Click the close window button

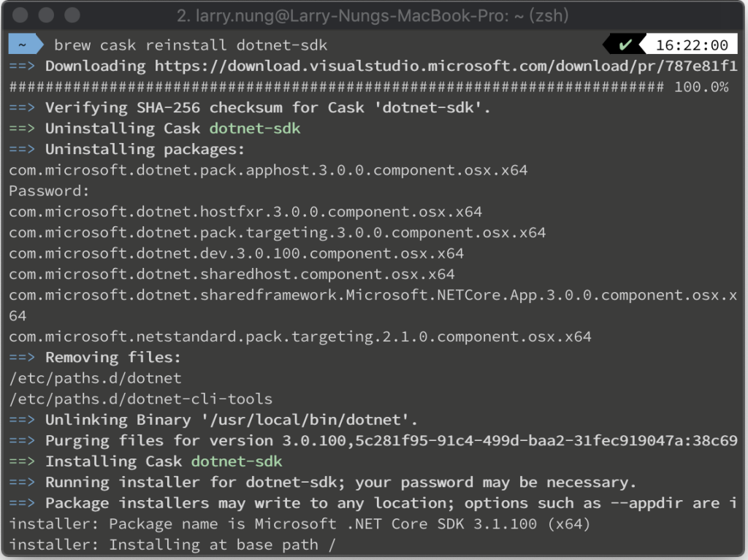pyautogui.click(x=20, y=15)
